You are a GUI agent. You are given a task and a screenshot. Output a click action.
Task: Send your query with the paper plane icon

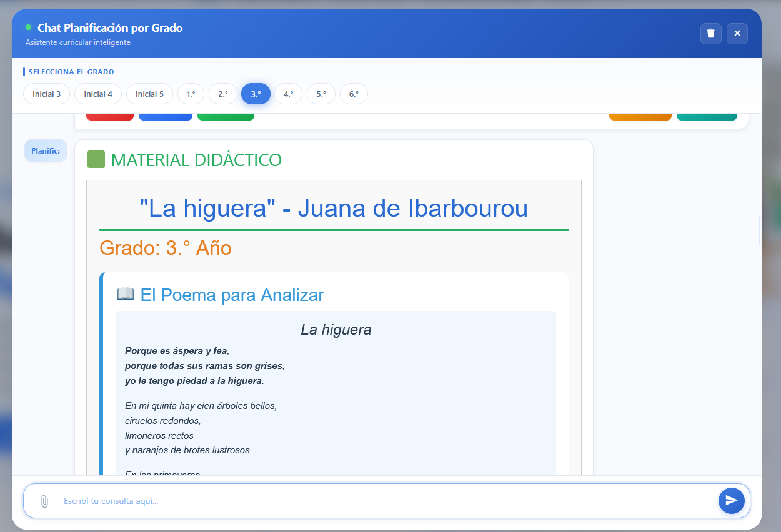point(731,501)
